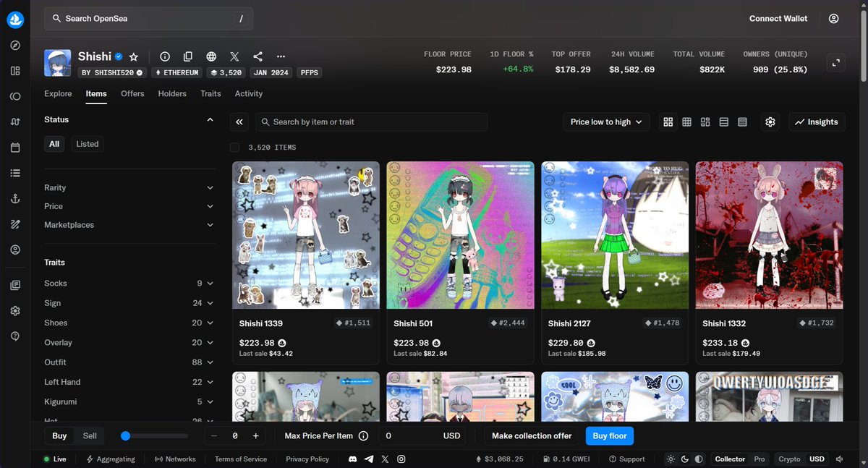
Task: Open collection info icon next to Shishi
Action: [x=165, y=56]
